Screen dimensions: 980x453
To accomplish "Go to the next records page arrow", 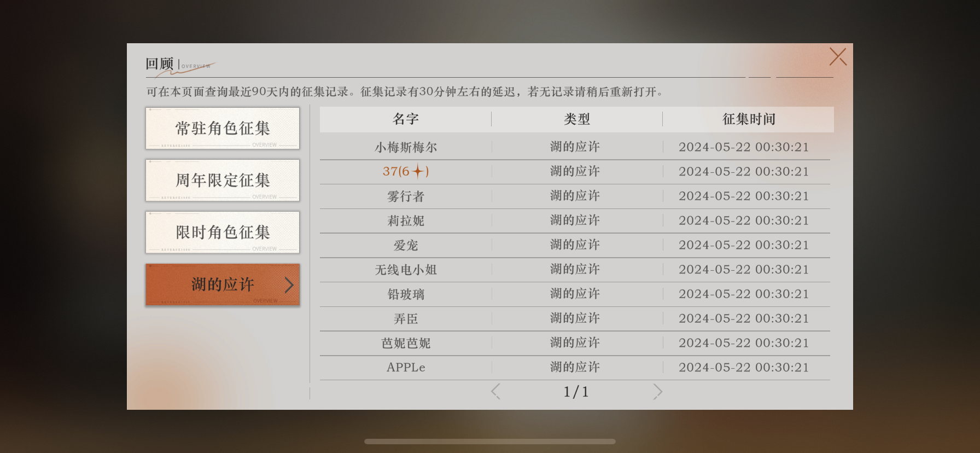I will [x=657, y=391].
